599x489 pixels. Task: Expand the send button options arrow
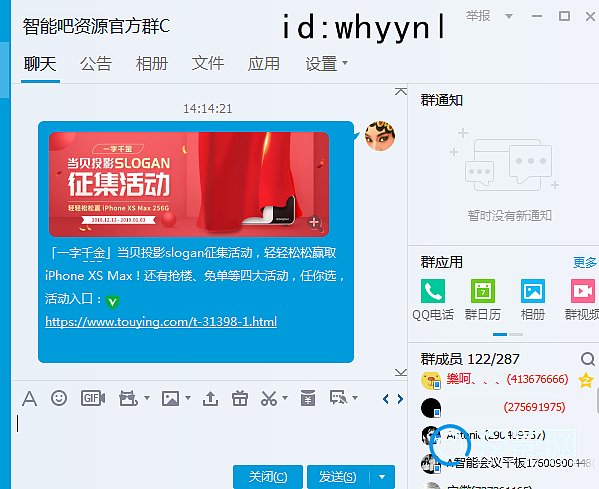pos(382,477)
